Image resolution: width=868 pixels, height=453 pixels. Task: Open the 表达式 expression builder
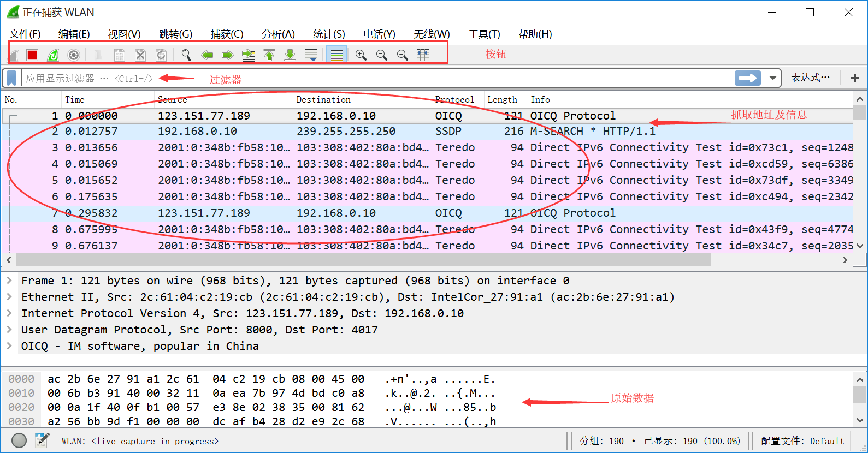click(810, 78)
